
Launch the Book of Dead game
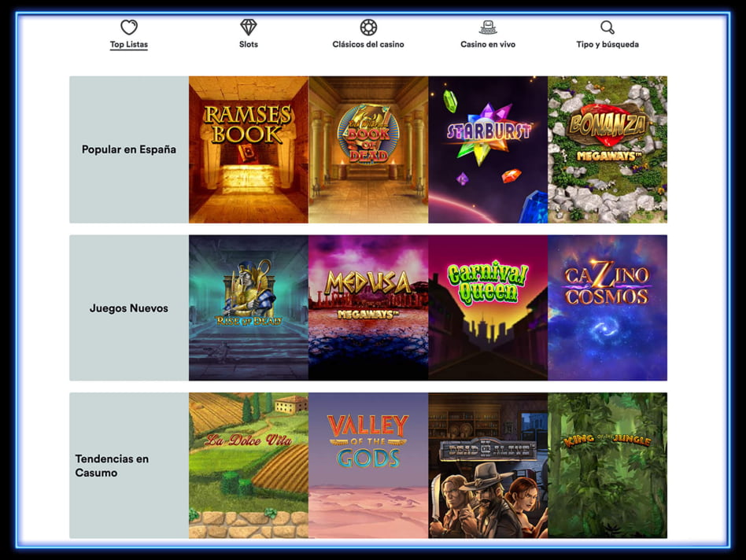click(x=368, y=149)
